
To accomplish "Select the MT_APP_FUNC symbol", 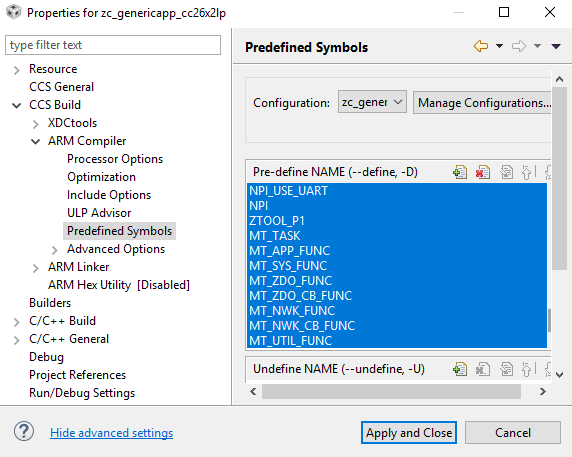I will coord(397,251).
